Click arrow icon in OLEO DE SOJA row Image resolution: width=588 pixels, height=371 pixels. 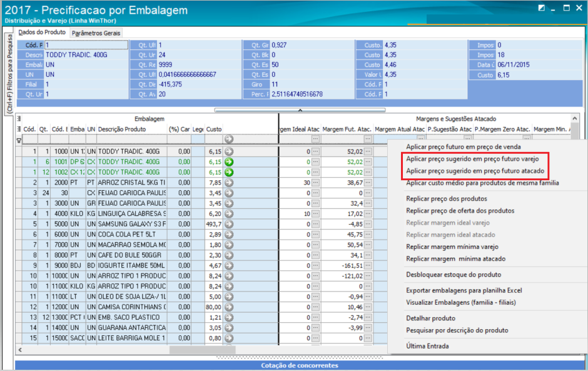tap(229, 297)
